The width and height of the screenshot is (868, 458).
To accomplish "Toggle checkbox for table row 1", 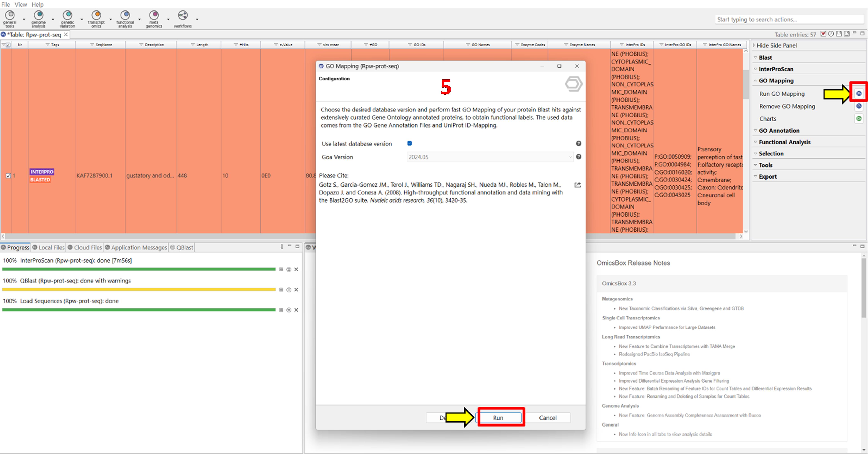I will [x=8, y=176].
